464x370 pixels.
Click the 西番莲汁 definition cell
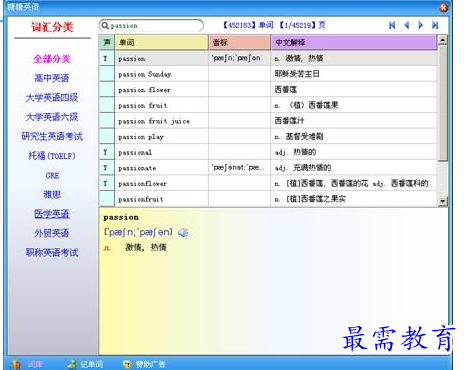pos(354,121)
